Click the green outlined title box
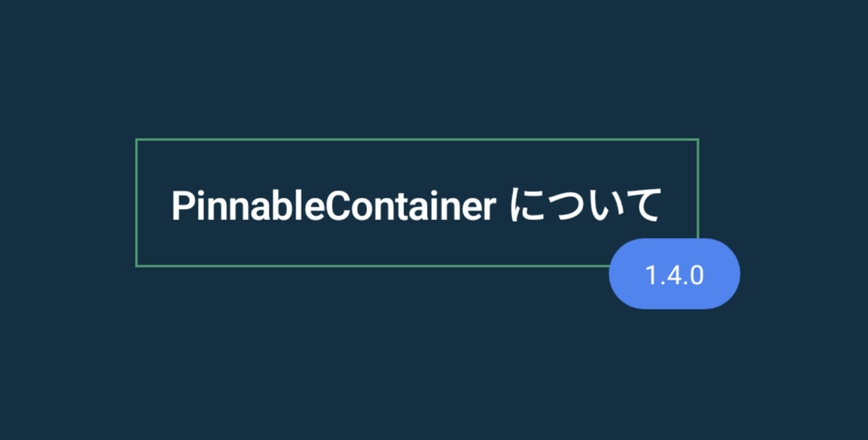Screen dimensions: 868x440 (417, 203)
